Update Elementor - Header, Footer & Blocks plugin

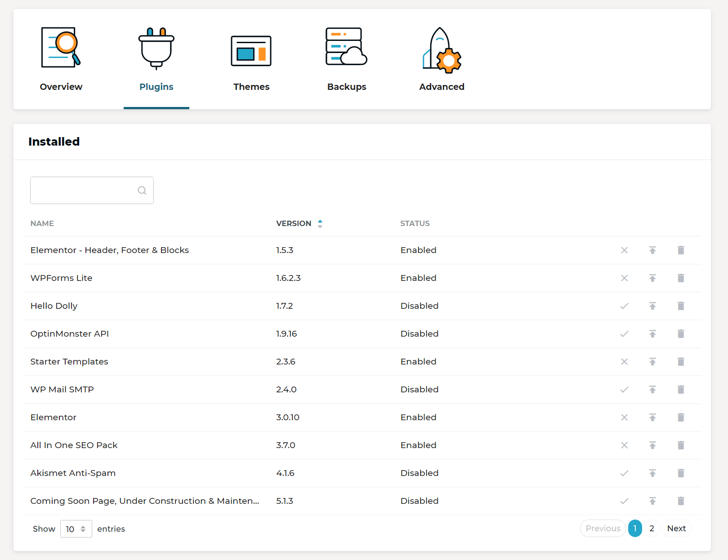[x=652, y=250]
